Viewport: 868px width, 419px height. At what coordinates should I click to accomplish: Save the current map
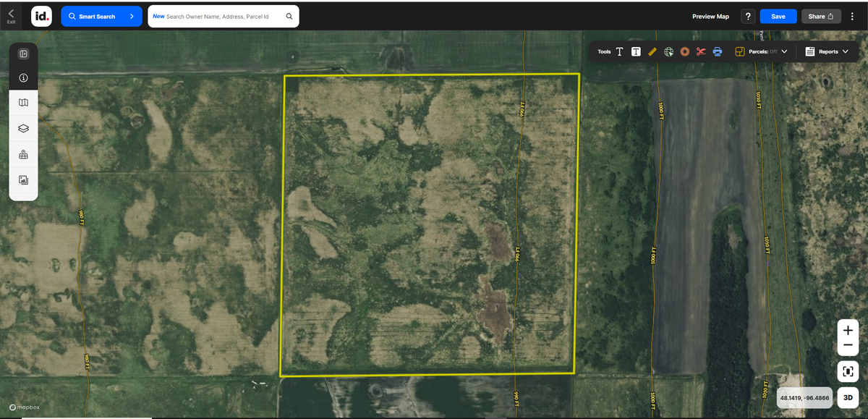(x=778, y=15)
